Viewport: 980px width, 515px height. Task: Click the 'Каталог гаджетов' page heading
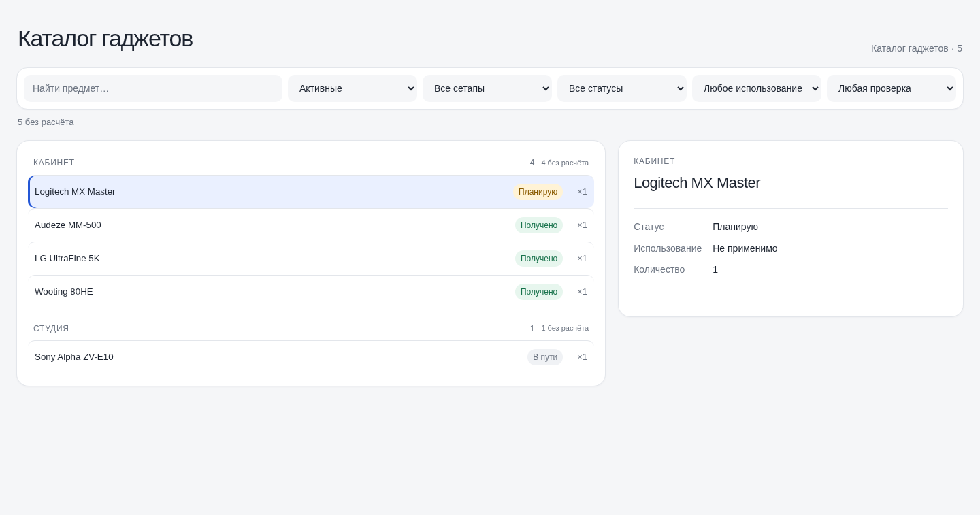(105, 39)
